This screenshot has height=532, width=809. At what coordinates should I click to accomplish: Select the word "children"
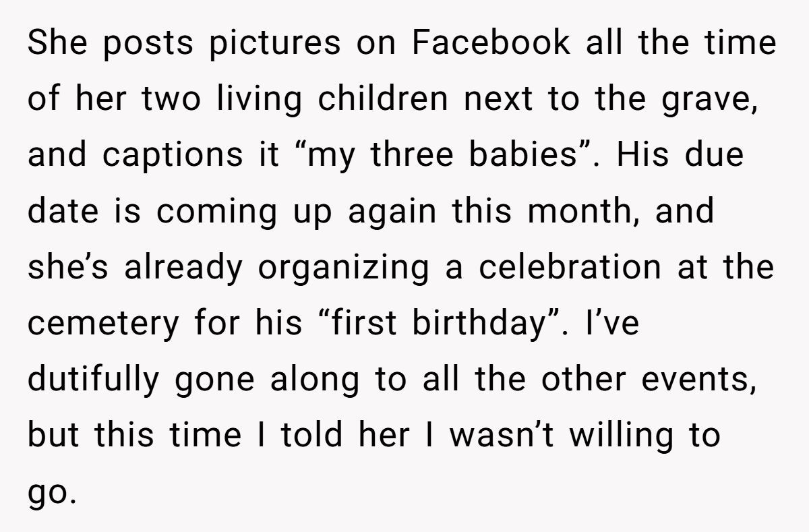tap(383, 100)
